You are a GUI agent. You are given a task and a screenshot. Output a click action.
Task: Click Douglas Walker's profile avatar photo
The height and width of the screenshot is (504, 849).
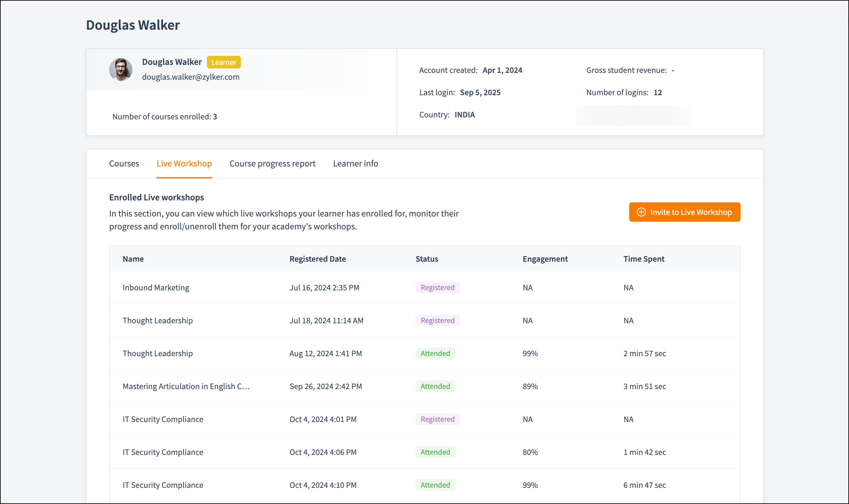tap(121, 70)
